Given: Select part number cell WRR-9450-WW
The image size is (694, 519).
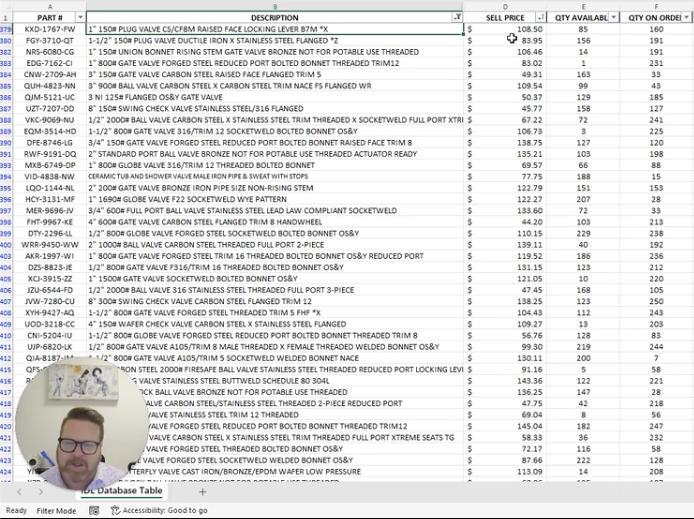Looking at the screenshot, I should point(50,245).
